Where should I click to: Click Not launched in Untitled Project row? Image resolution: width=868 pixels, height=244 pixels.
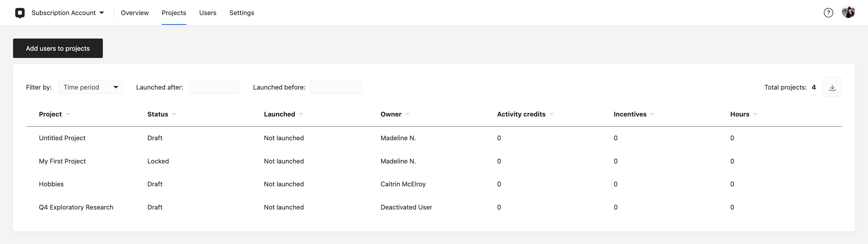[x=284, y=138]
